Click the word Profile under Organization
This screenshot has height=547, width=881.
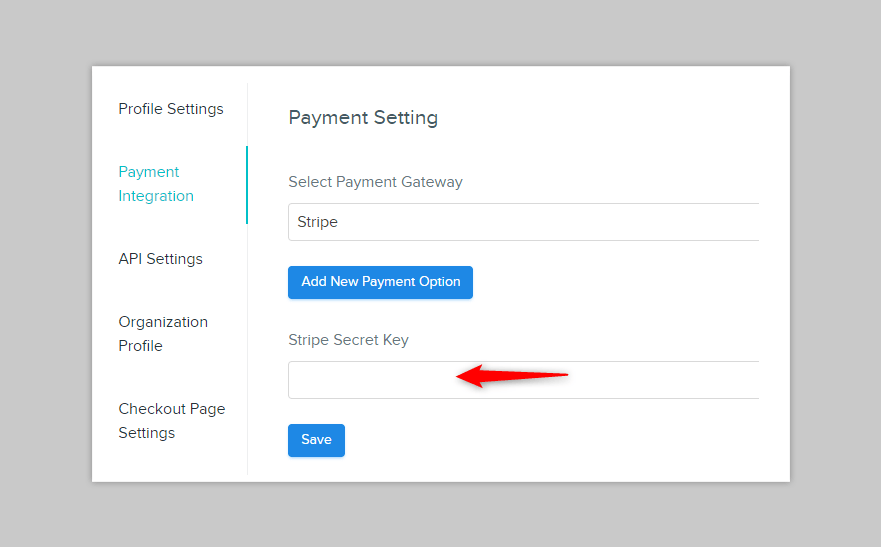[140, 346]
